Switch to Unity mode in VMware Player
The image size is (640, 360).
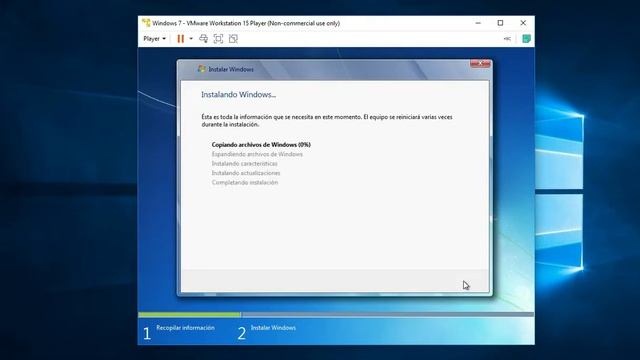(233, 39)
